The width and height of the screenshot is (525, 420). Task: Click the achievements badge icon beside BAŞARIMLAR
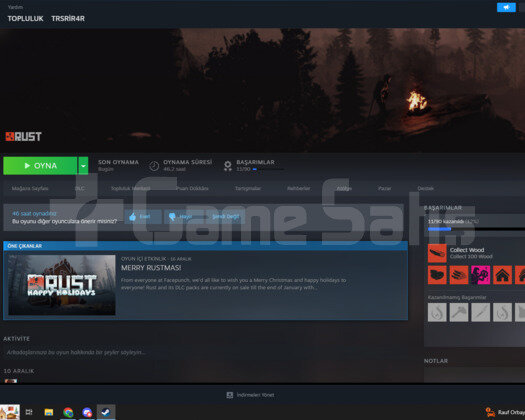pyautogui.click(x=228, y=166)
